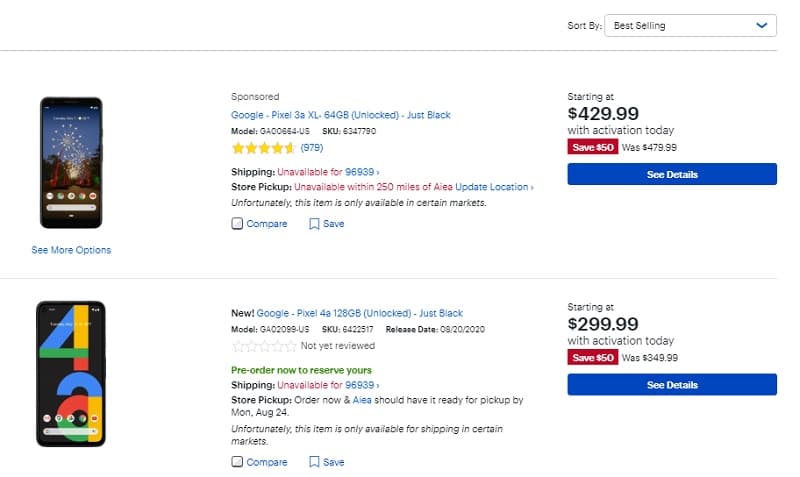Viewport: 800px width, 477px height.
Task: Expand See More Options under the Pixel 3a XL
Action: click(71, 250)
